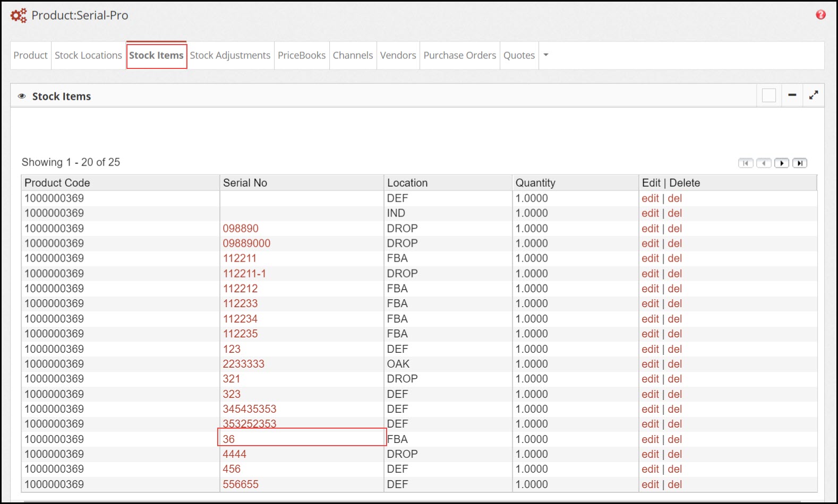Viewport: 838px width, 504px height.
Task: Edit the stock item with serial 4444
Action: [650, 454]
